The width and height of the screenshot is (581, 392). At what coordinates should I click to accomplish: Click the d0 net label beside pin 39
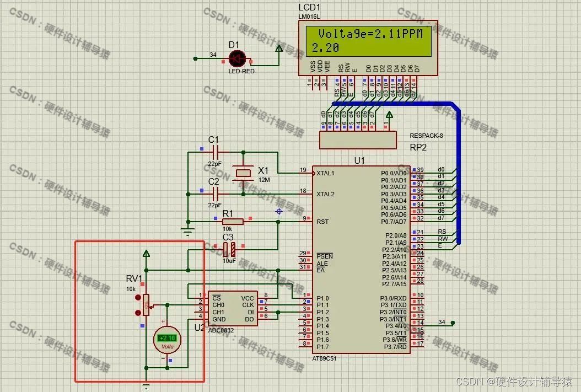pyautogui.click(x=441, y=169)
